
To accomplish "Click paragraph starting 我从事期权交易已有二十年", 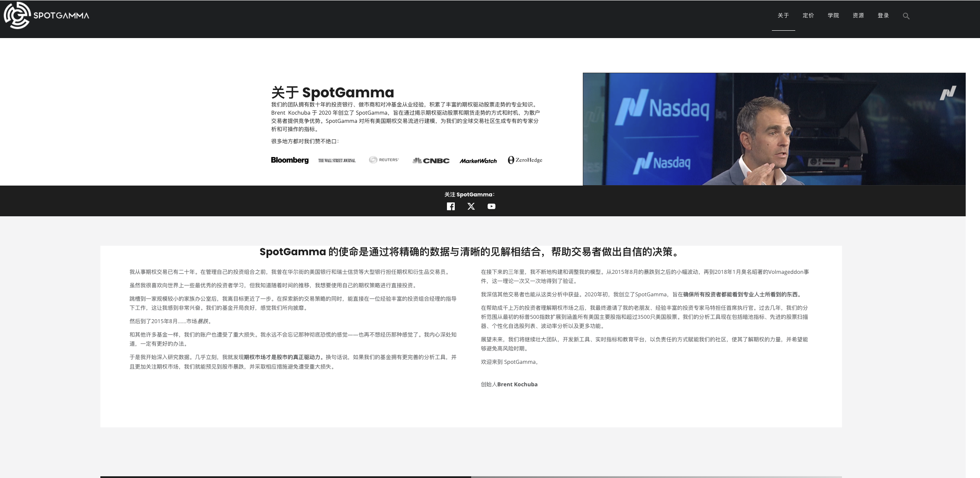I will point(290,272).
